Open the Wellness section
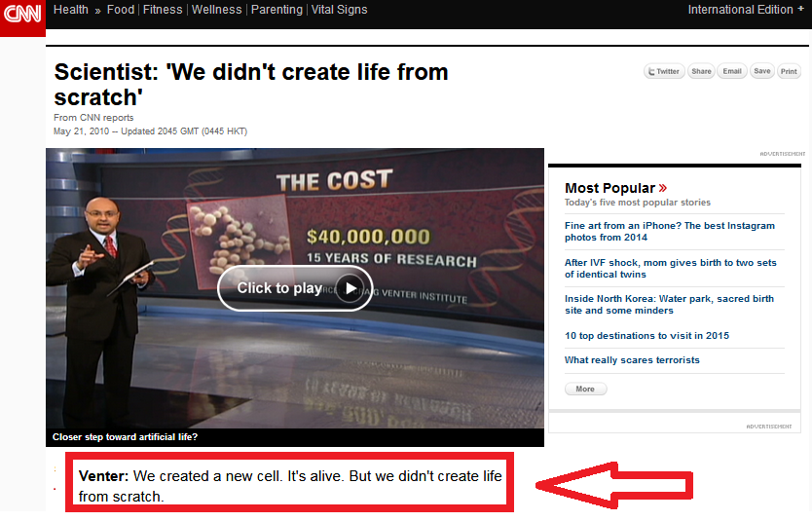 (x=216, y=10)
